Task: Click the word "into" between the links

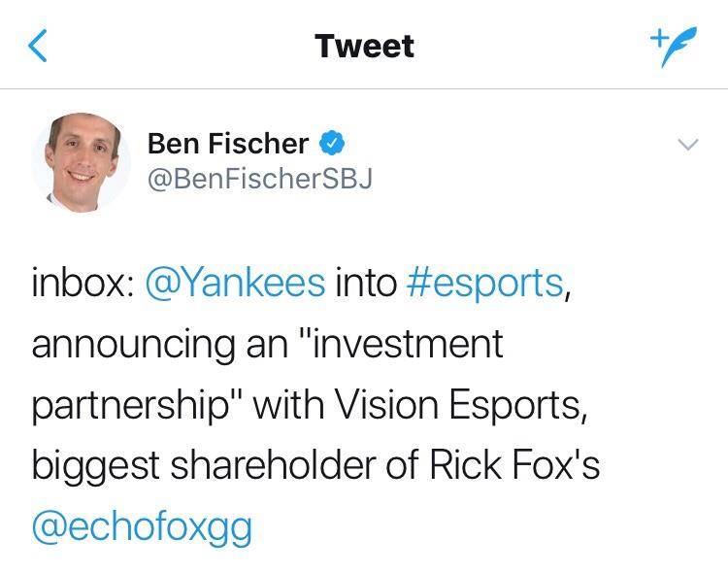Action: pos(366,283)
